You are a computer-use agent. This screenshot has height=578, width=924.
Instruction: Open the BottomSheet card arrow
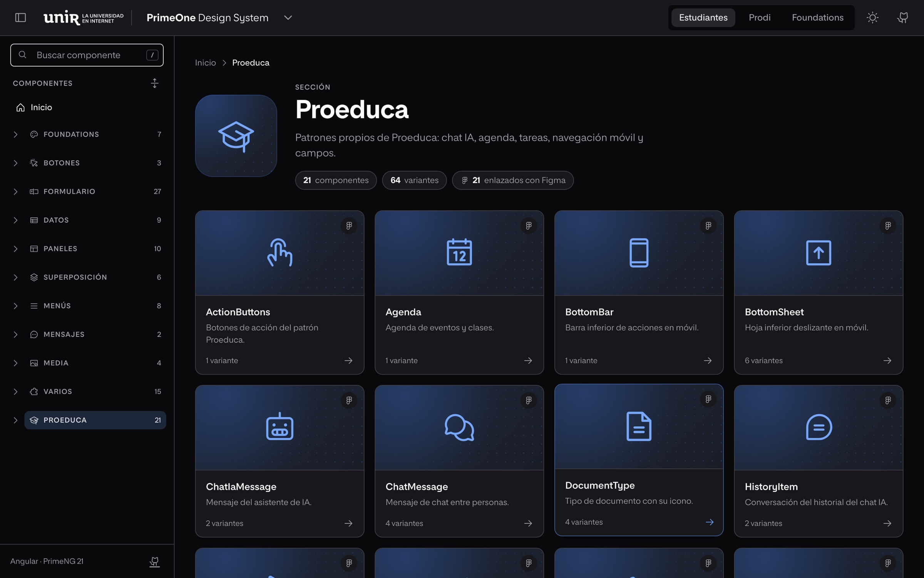(887, 361)
